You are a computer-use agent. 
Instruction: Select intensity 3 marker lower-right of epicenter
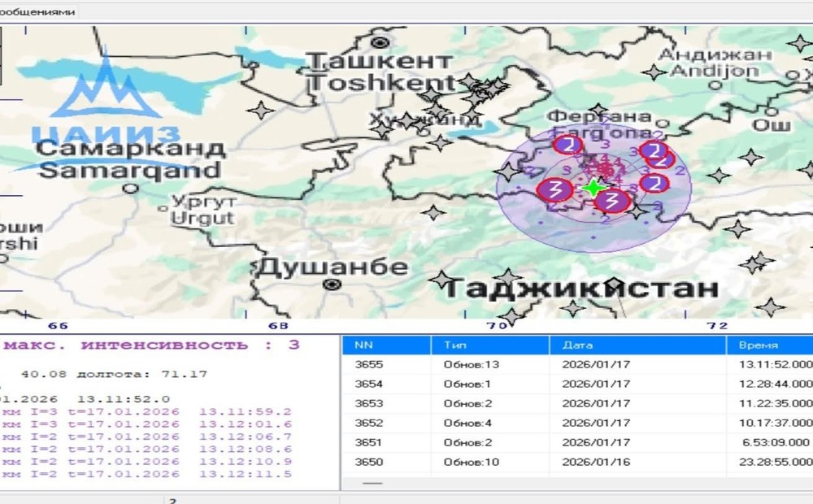[615, 200]
